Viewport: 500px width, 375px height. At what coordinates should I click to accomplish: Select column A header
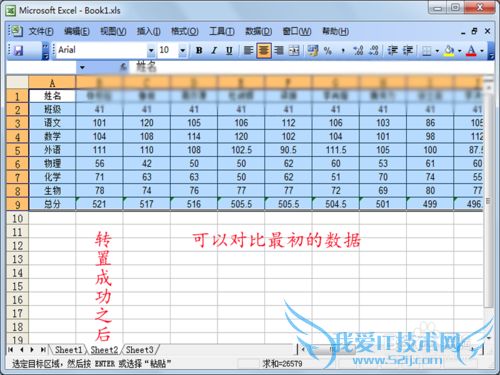[x=52, y=82]
